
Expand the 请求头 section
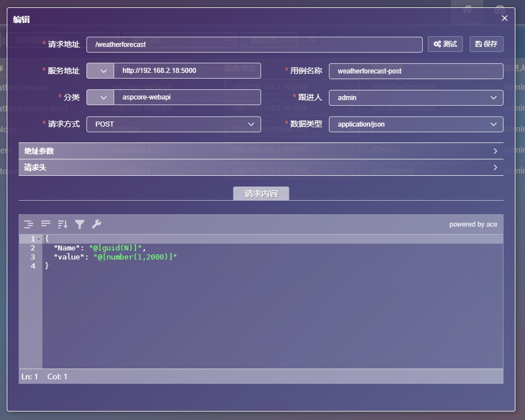point(261,167)
